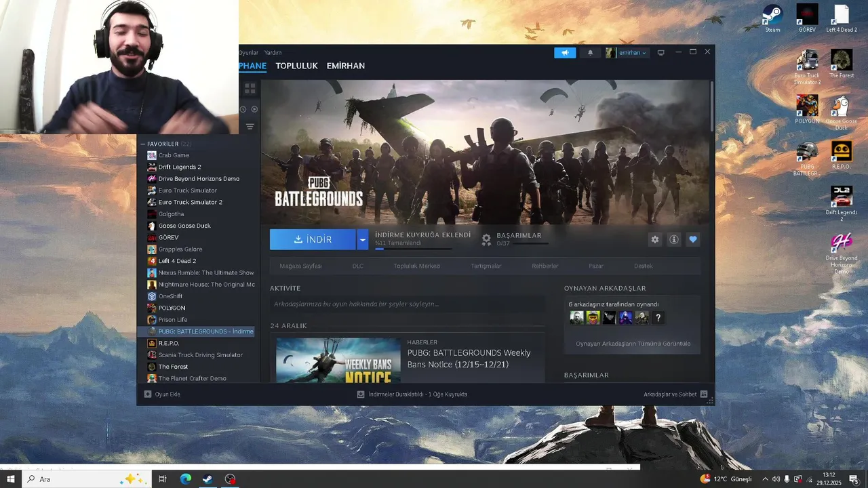Click the unknown friend question mark avatar
868x488 pixels.
[x=658, y=317]
